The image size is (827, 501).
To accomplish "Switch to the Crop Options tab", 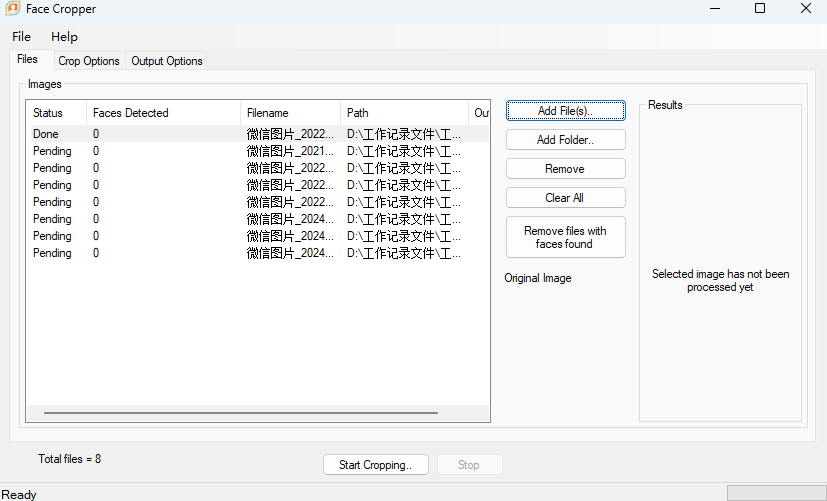I will pyautogui.click(x=89, y=61).
